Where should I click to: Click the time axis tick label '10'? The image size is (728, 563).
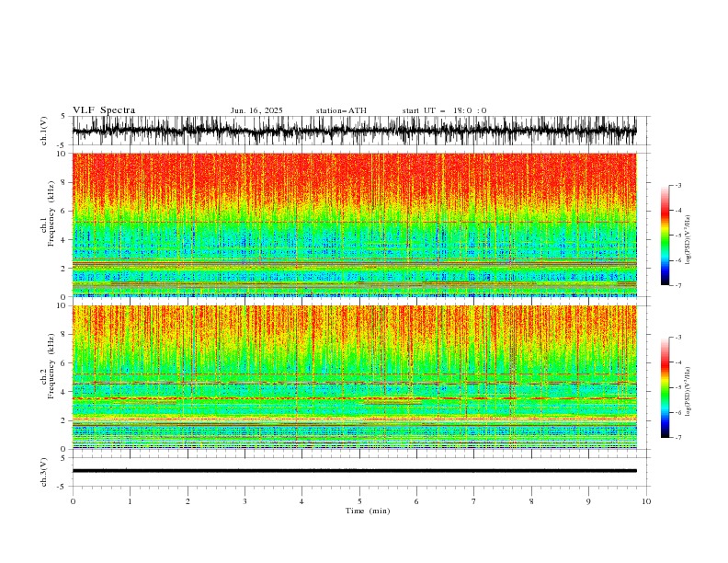point(646,501)
